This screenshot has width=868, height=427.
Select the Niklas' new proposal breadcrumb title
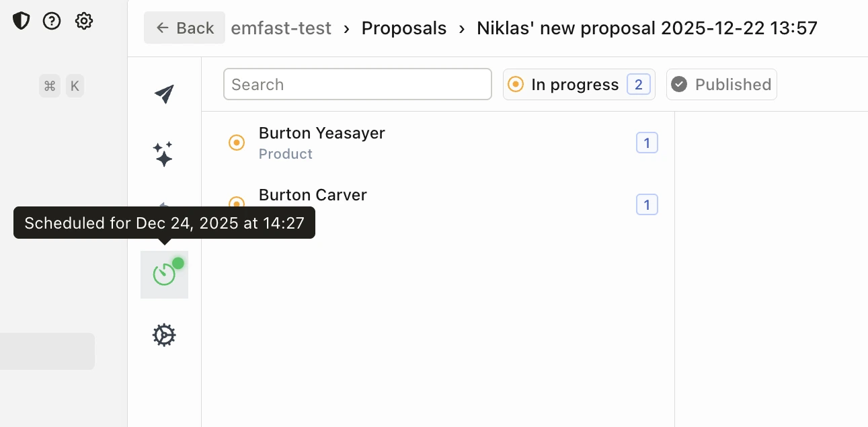coord(647,28)
